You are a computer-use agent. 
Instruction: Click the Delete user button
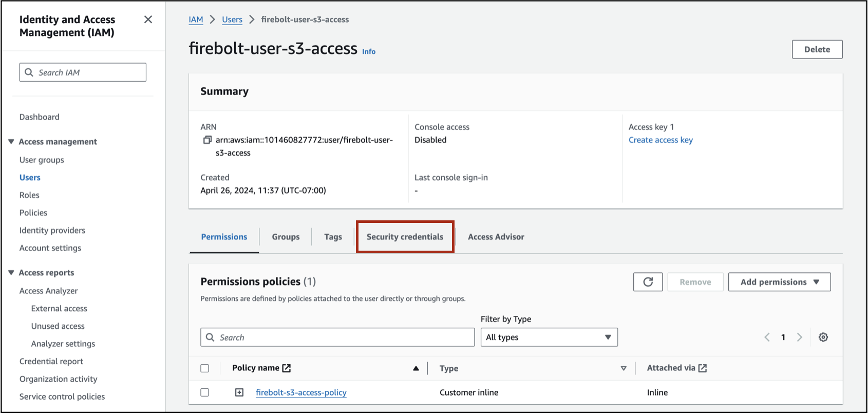tap(817, 49)
